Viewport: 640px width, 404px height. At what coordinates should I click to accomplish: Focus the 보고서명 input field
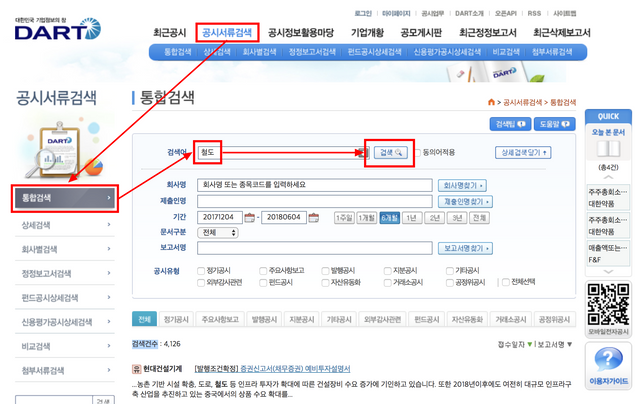point(315,248)
